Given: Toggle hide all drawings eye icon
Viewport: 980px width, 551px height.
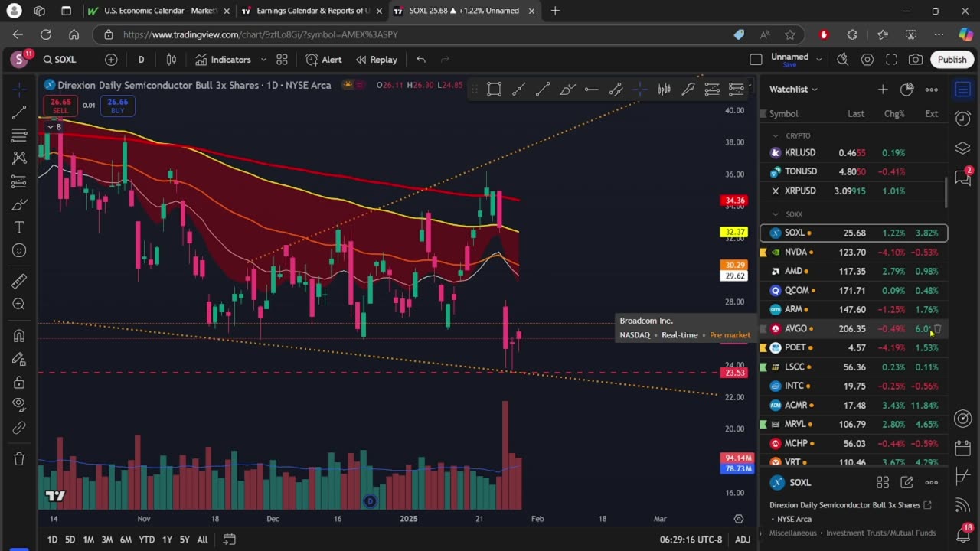Looking at the screenshot, I should (x=19, y=405).
